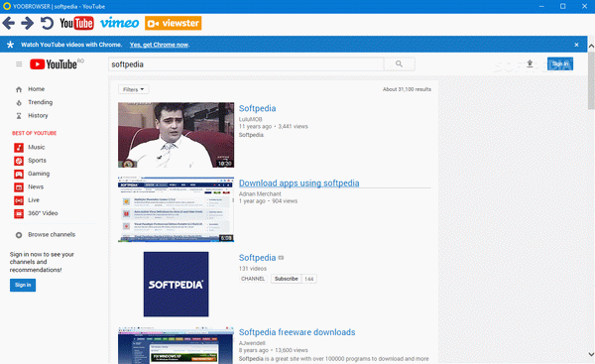Go forward with the right arrow
The image size is (595, 364).
coord(27,23)
